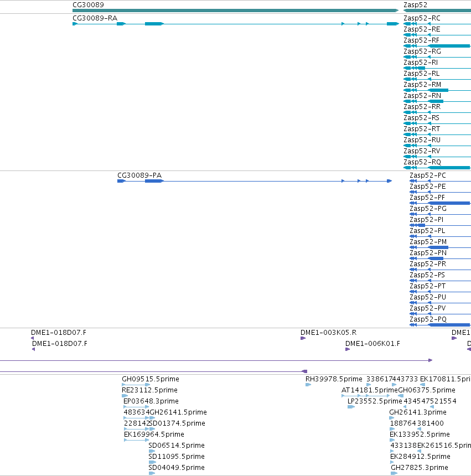Click the Zasp52-RV transcript label
The image size is (471, 476).
pyautogui.click(x=422, y=151)
